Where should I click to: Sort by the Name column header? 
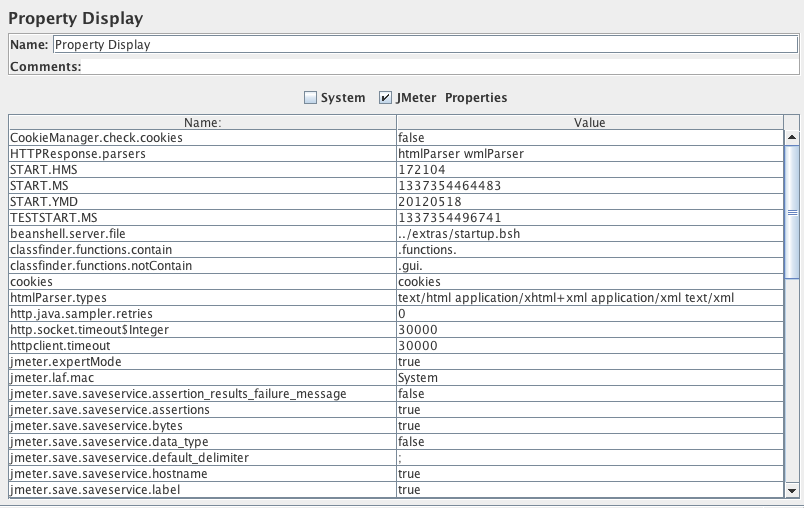point(202,122)
